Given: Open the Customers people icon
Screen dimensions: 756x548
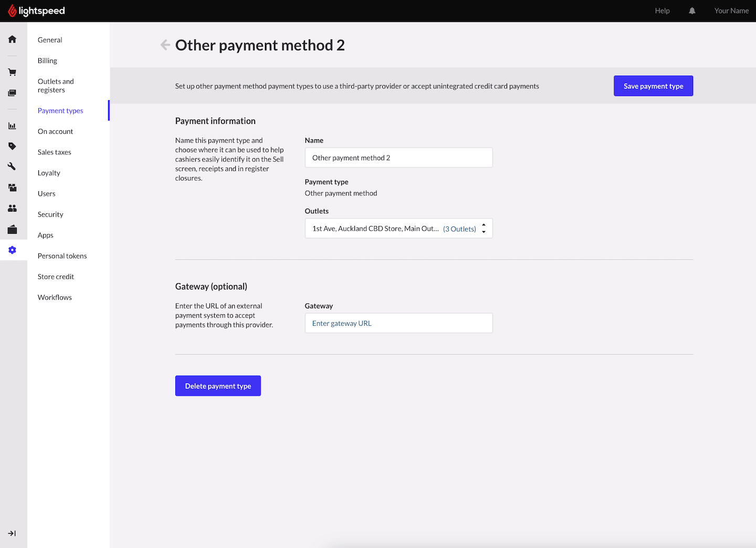Looking at the screenshot, I should click(12, 209).
